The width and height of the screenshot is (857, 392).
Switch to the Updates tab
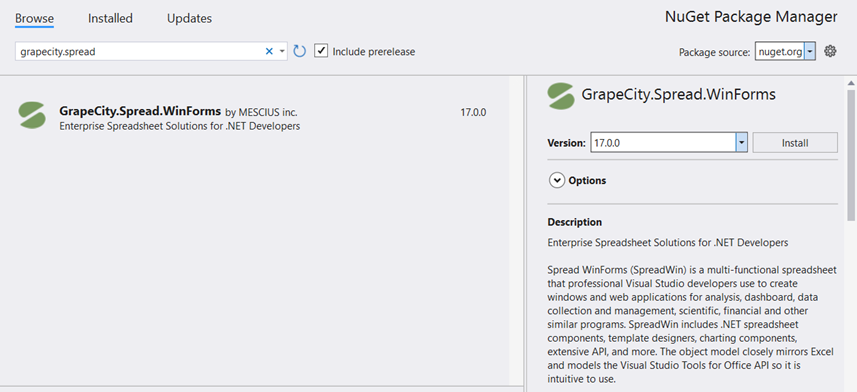click(x=190, y=18)
